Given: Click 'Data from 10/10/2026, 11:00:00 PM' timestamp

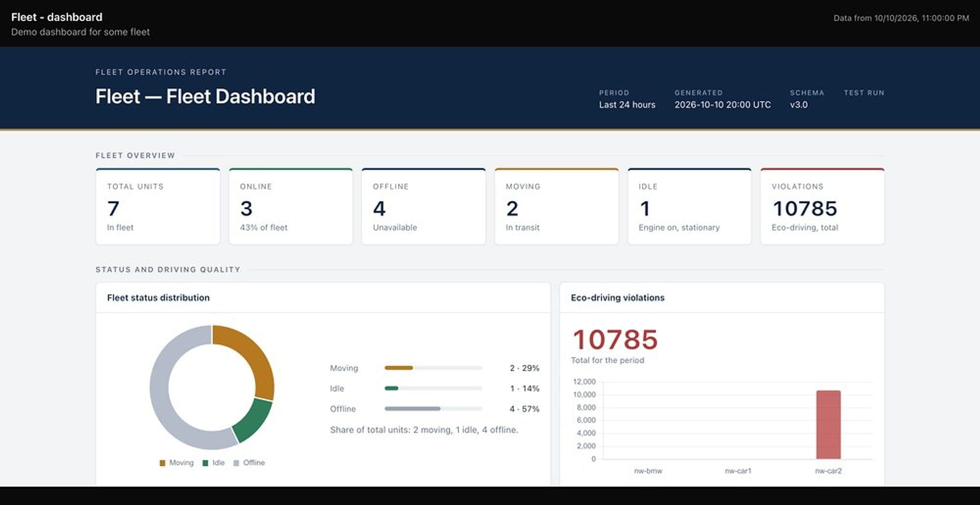Looking at the screenshot, I should click(x=901, y=18).
